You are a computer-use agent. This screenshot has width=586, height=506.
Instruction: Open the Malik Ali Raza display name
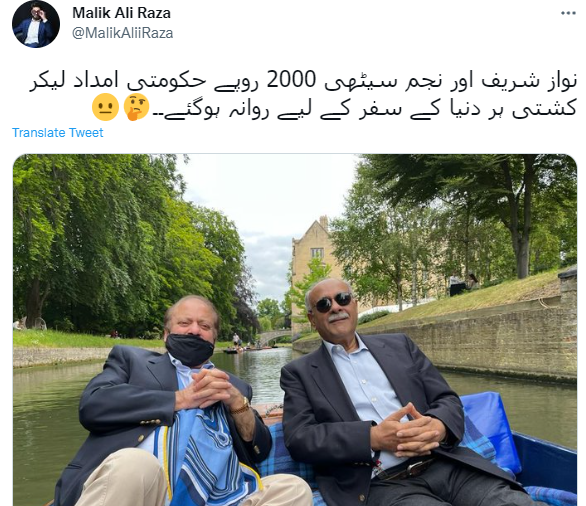(x=121, y=13)
